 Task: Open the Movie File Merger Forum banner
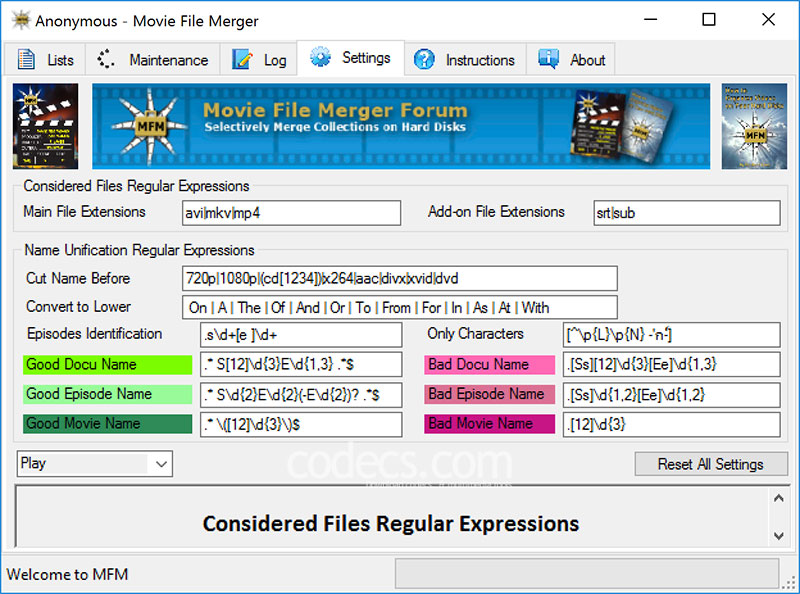click(x=401, y=126)
